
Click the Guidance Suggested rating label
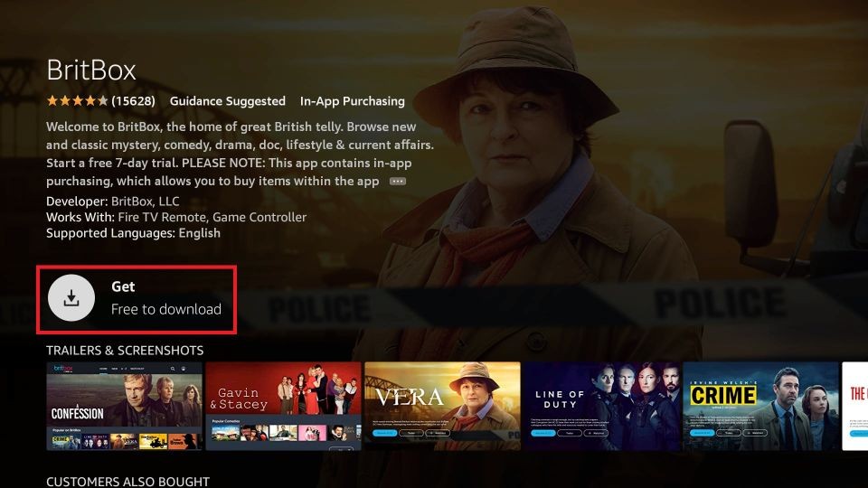coord(228,101)
